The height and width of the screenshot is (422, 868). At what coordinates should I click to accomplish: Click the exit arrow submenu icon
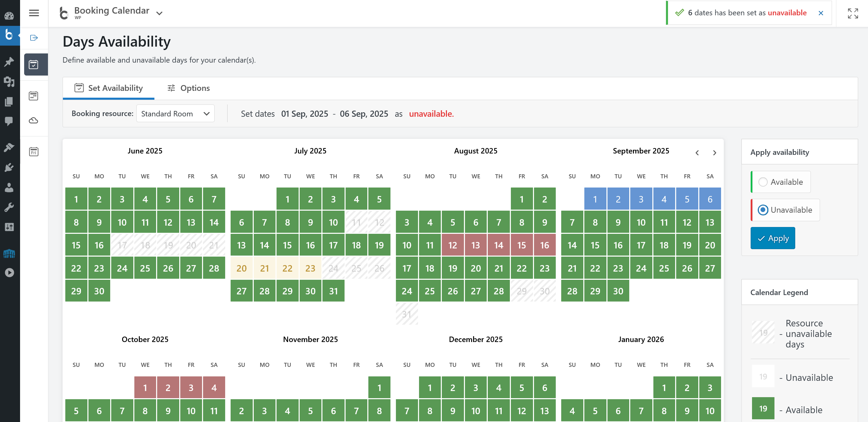point(34,38)
